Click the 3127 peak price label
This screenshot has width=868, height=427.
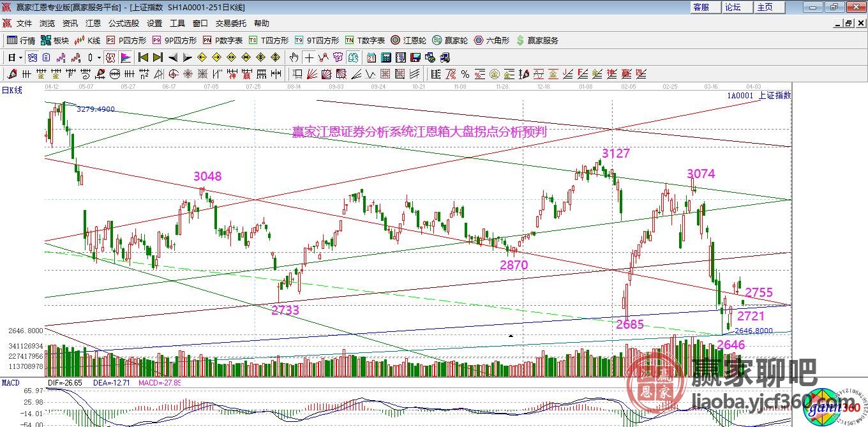point(616,153)
